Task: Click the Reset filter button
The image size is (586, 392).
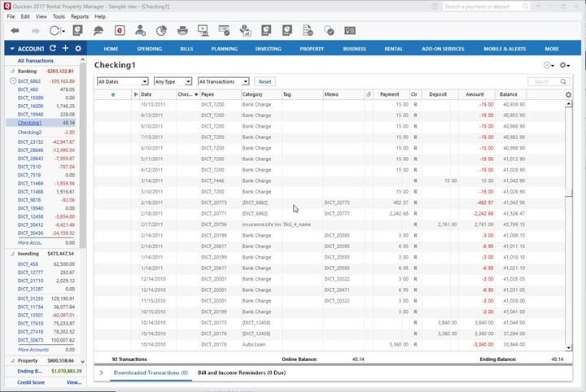Action: (x=265, y=81)
